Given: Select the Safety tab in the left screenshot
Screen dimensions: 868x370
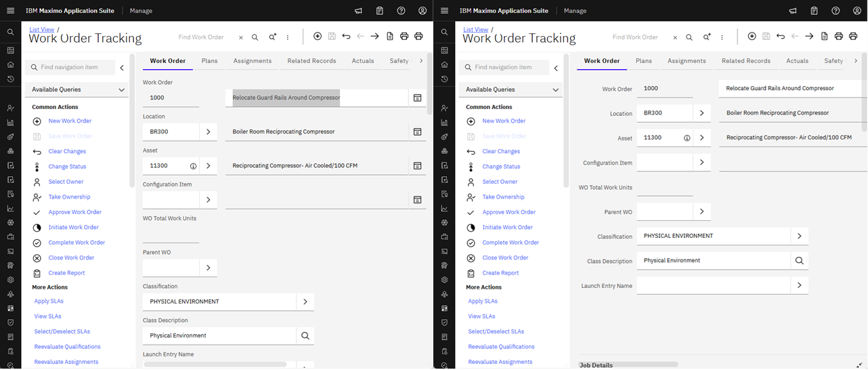Looking at the screenshot, I should click(399, 61).
